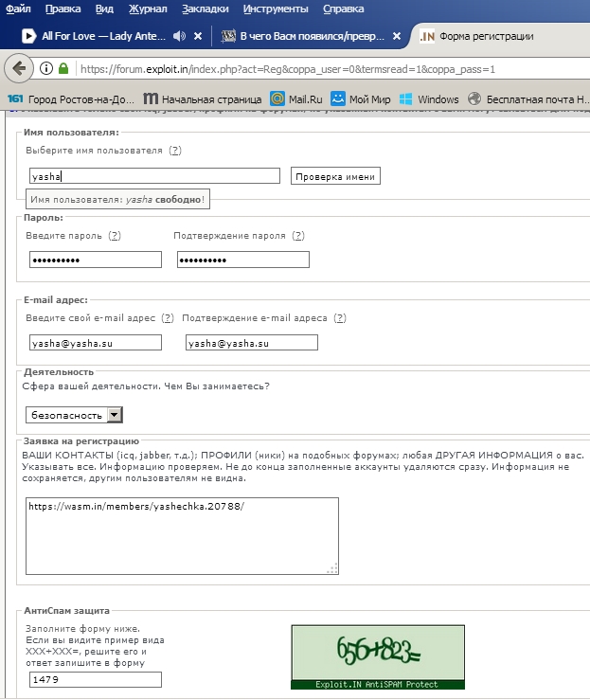
Task: Switch to the 'В чего Вас появился' tab
Action: [x=303, y=37]
